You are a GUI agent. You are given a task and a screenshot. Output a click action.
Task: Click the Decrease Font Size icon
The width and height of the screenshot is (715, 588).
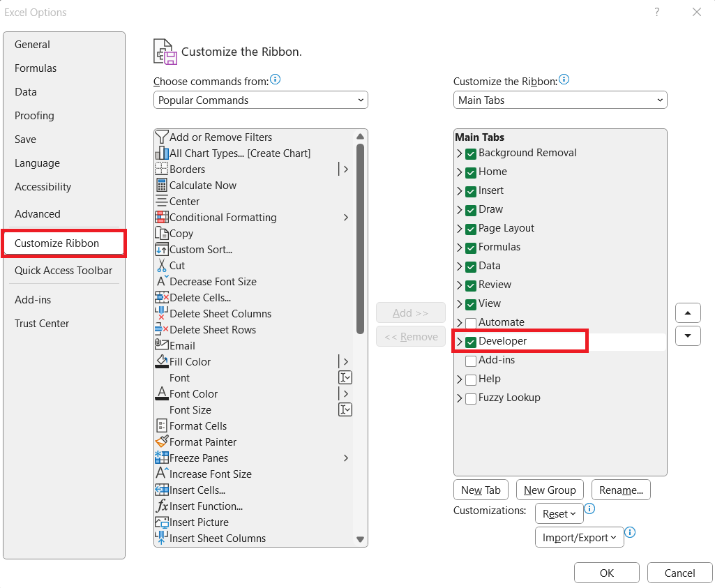[163, 281]
